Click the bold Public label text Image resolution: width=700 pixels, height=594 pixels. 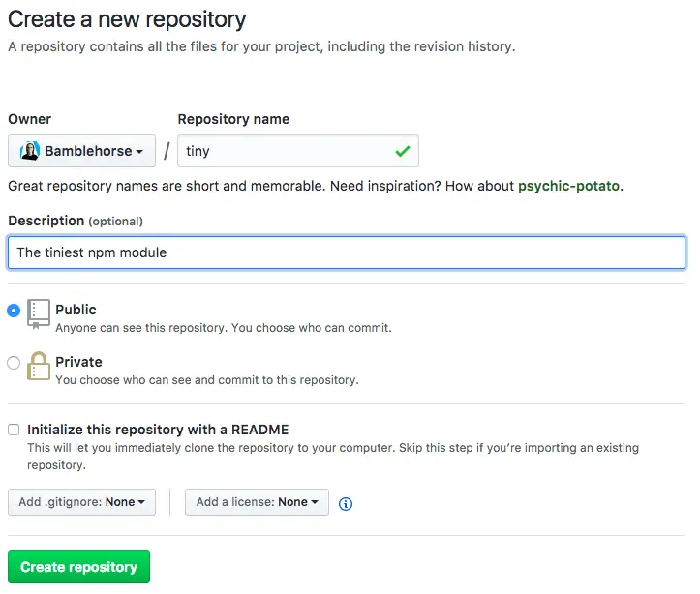[x=76, y=310]
